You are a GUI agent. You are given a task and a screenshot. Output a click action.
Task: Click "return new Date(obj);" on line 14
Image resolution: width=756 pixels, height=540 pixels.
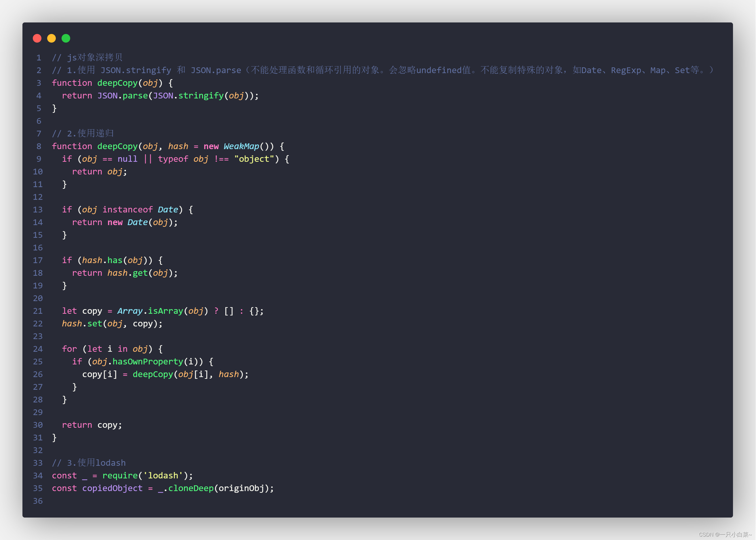pyautogui.click(x=125, y=222)
